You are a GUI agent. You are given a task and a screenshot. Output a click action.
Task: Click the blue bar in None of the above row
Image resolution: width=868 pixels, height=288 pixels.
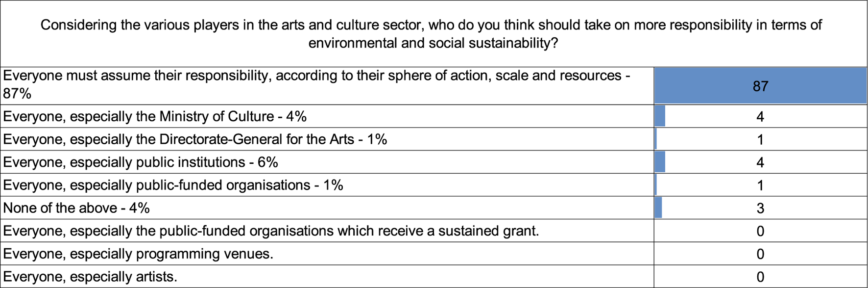[658, 208]
